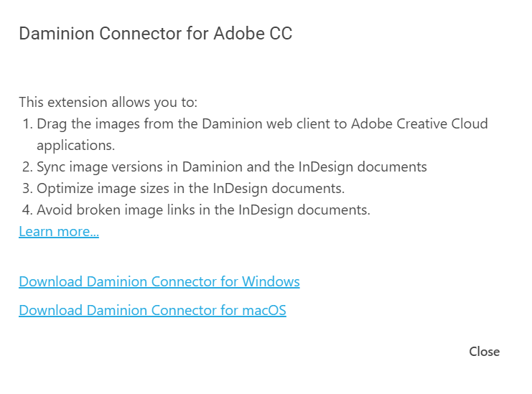Click the word "Windows" in the download link
The image size is (532, 394).
click(x=271, y=281)
